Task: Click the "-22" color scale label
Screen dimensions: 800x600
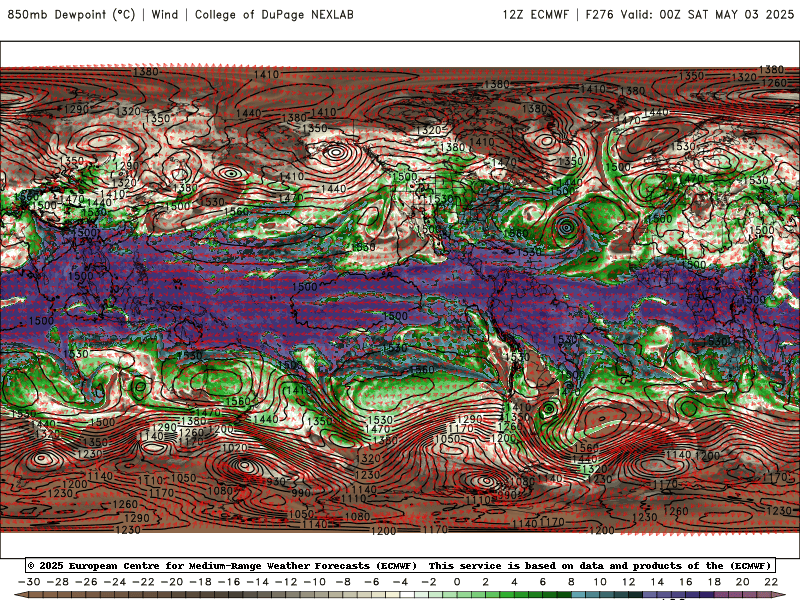Action: pyautogui.click(x=143, y=582)
